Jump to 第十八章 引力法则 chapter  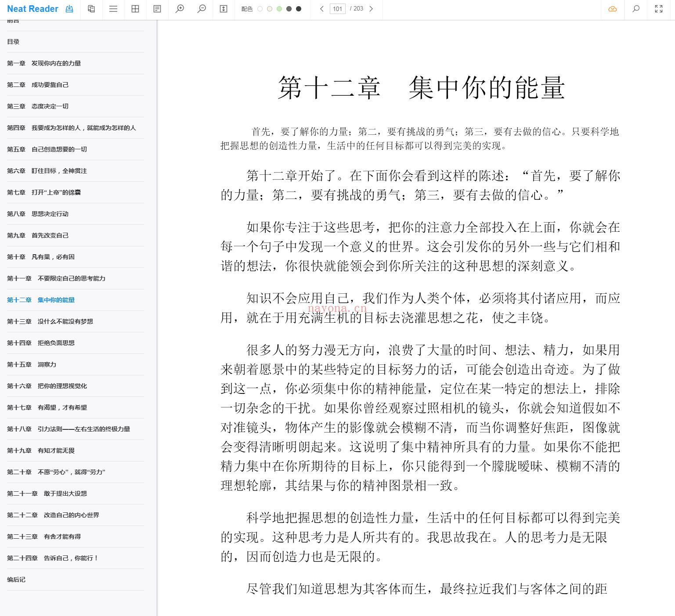pos(76,429)
